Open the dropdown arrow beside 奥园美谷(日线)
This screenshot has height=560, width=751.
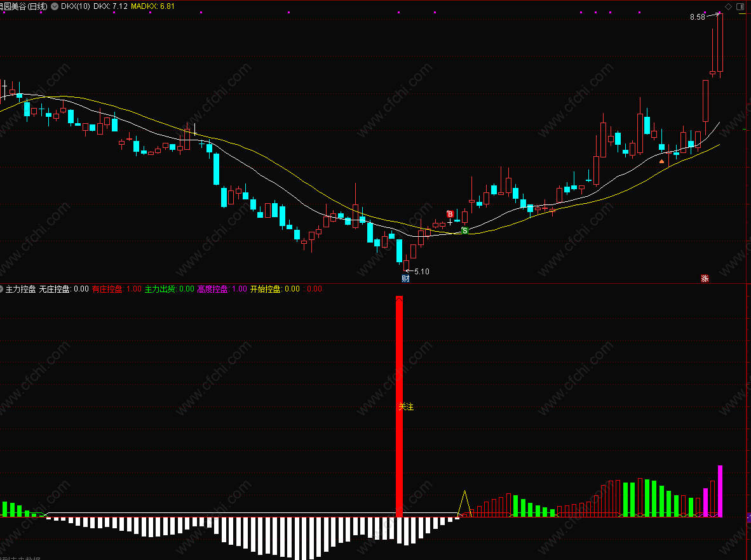pos(54,6)
